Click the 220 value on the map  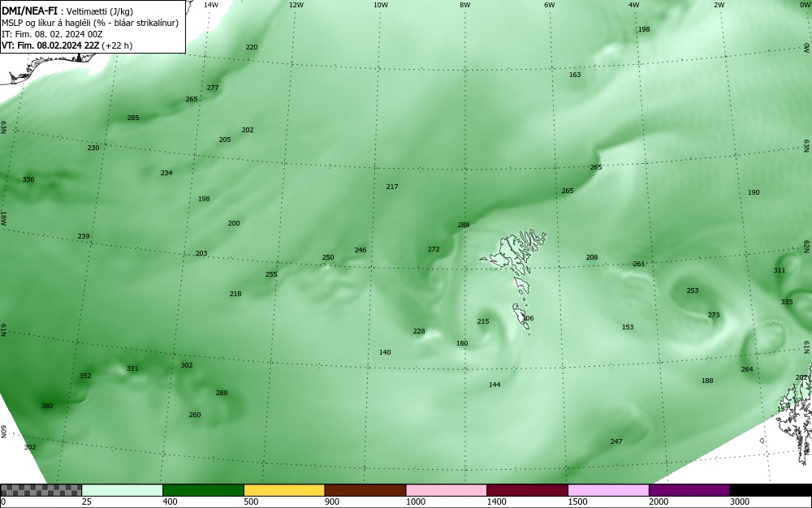point(252,47)
